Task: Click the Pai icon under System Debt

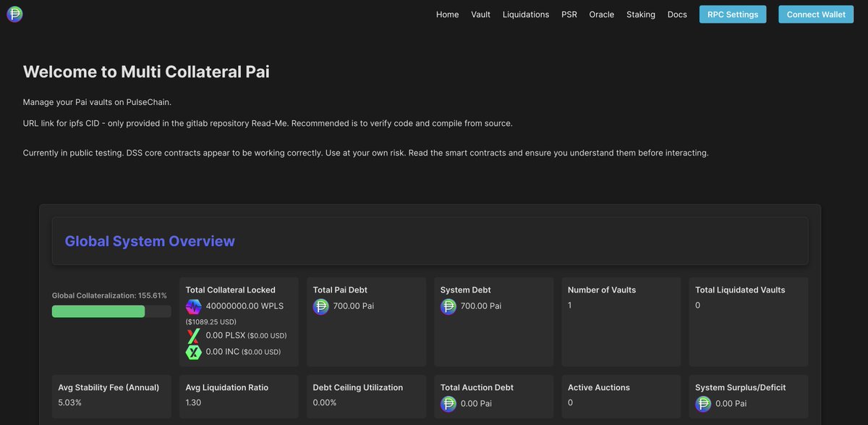Action: [x=448, y=306]
